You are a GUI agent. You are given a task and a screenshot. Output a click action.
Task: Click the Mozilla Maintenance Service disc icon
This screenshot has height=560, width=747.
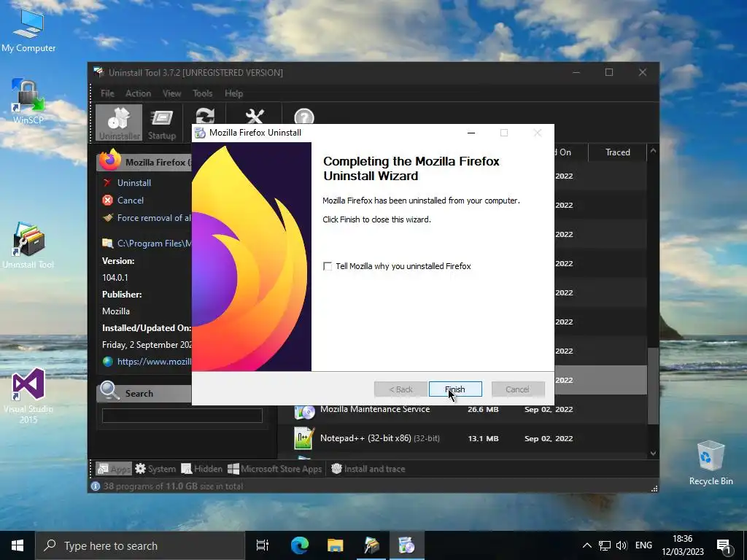coord(304,411)
